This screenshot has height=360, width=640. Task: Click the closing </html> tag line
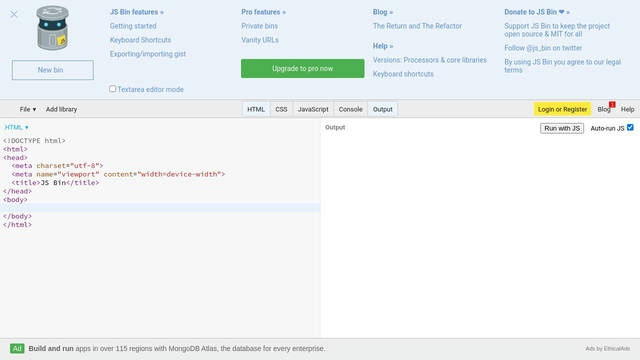17,225
